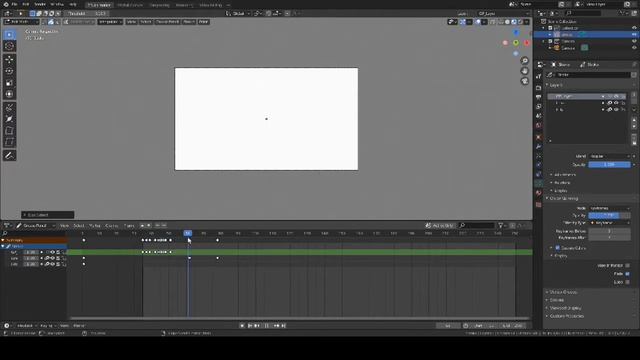Screen dimensions: 640x360
Task: Open the Material properties tab icon
Action: point(538,193)
